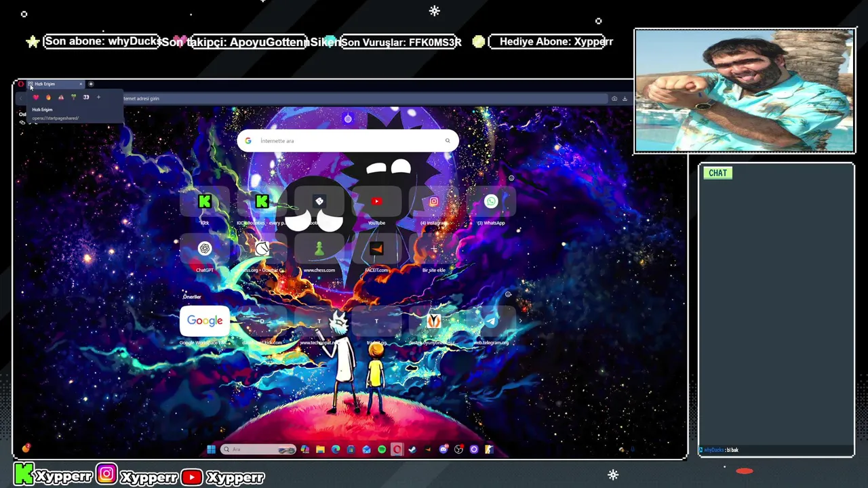Screen dimensions: 868x488
Task: Open the chess.org knight speed dial tile
Action: coord(262,249)
